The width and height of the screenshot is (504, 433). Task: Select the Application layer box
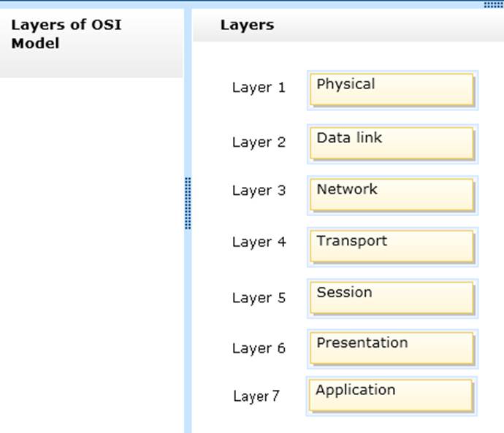[x=390, y=395]
